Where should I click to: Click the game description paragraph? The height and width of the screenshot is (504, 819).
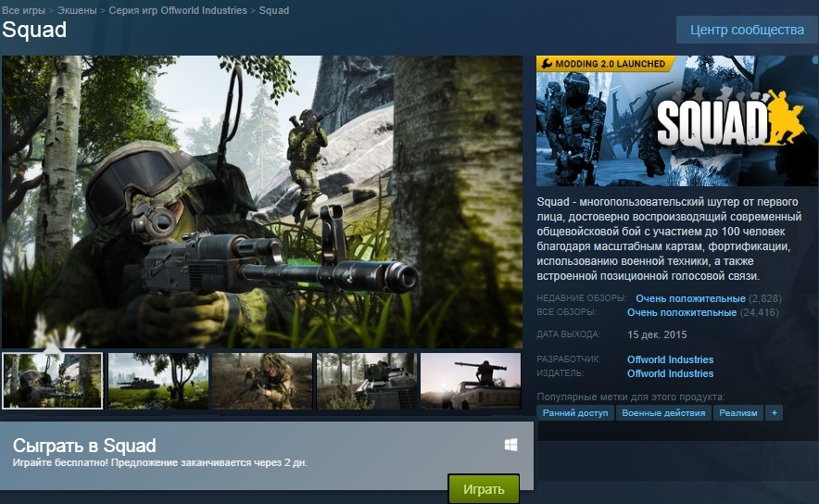point(669,239)
